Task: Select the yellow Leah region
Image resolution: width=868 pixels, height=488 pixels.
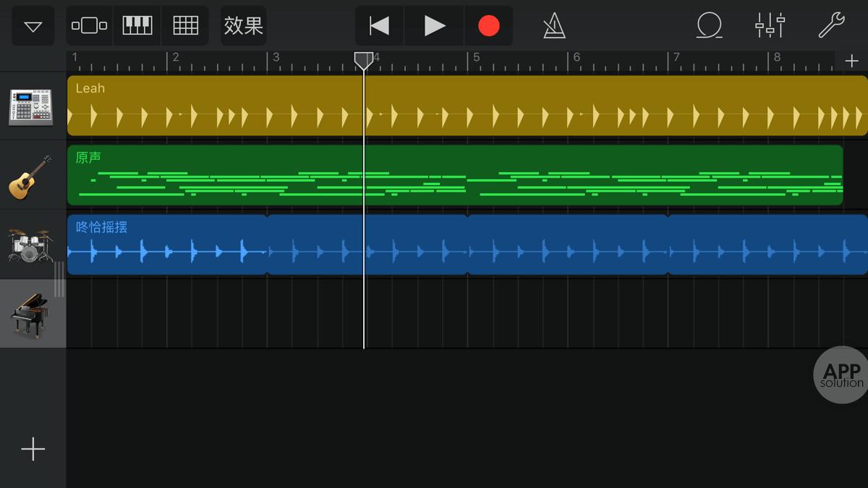Action: 467,106
